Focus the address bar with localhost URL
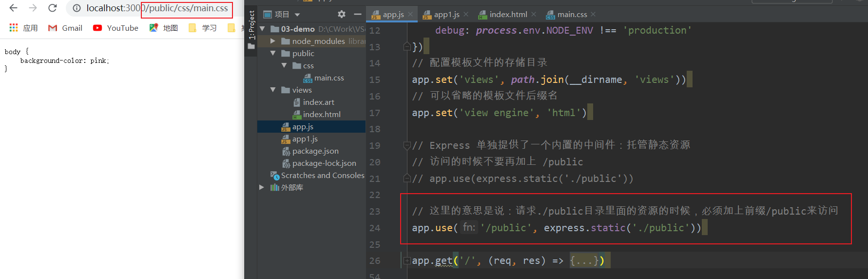This screenshot has height=279, width=868. [x=157, y=8]
